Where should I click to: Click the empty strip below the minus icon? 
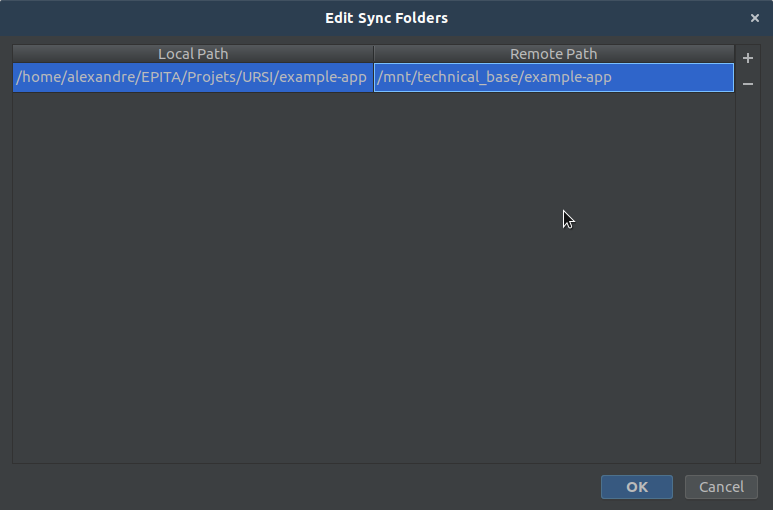(747, 276)
